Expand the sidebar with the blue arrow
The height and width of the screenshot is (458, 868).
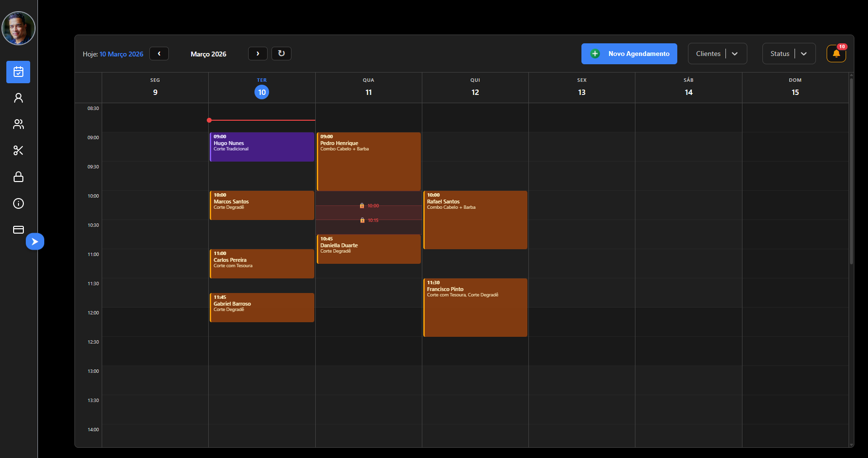(35, 241)
